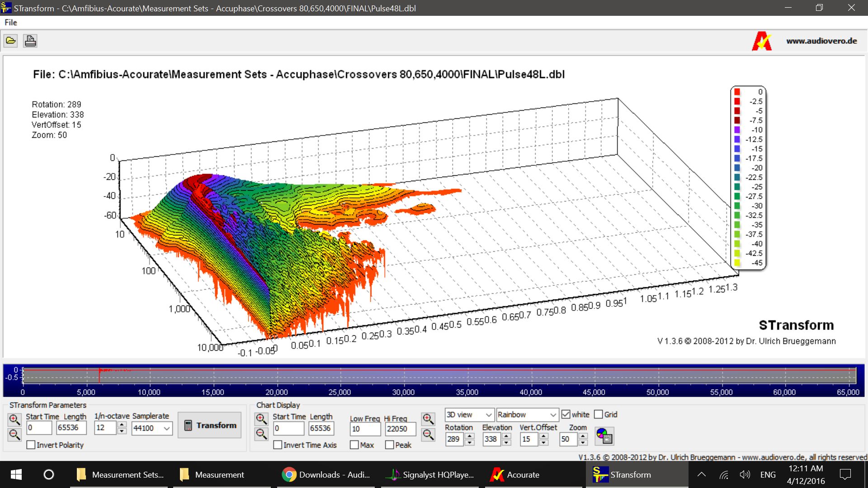Click the print chart icon
This screenshot has width=868, height=488.
pyautogui.click(x=30, y=41)
